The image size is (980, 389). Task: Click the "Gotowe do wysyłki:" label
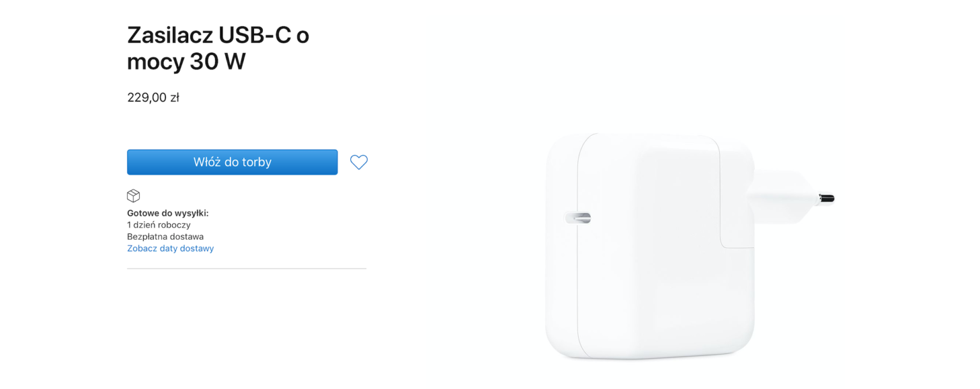[167, 213]
